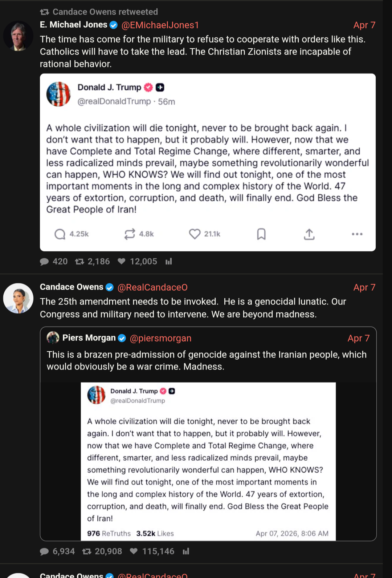Click retweet icon showing 20,908

pos(87,551)
